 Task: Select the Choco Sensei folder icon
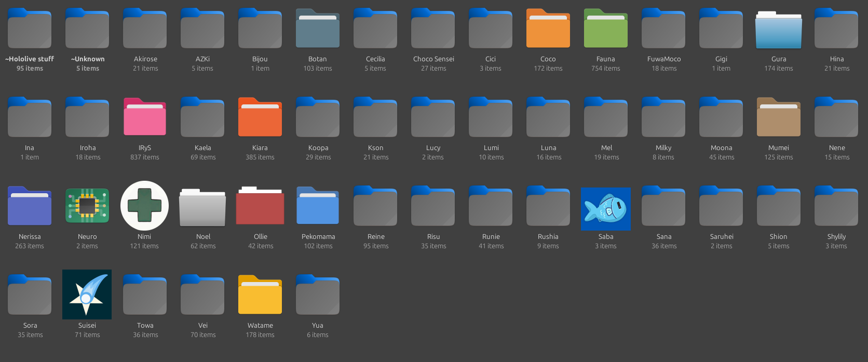point(433,28)
